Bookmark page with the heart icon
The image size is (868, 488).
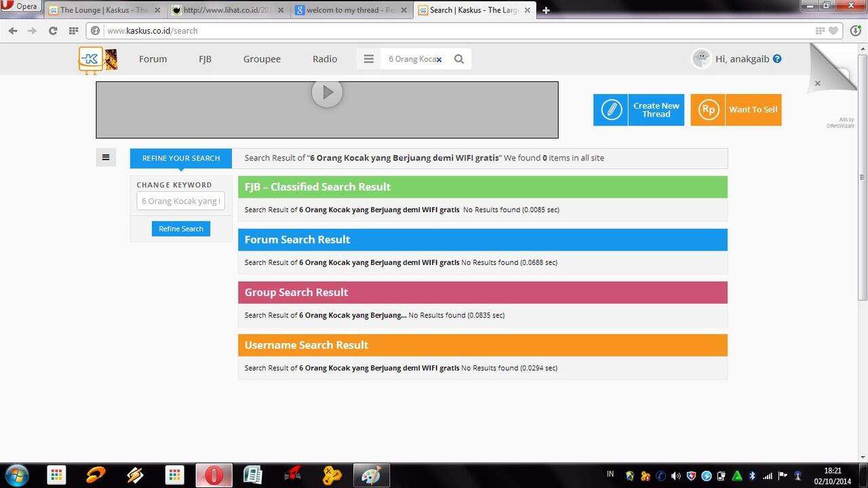coord(833,30)
